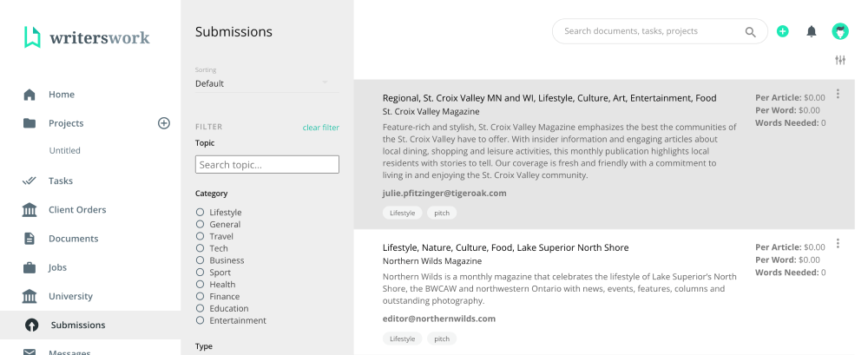Click the pitch tag on Northern Wilds
The width and height of the screenshot is (868, 355).
pyautogui.click(x=442, y=339)
